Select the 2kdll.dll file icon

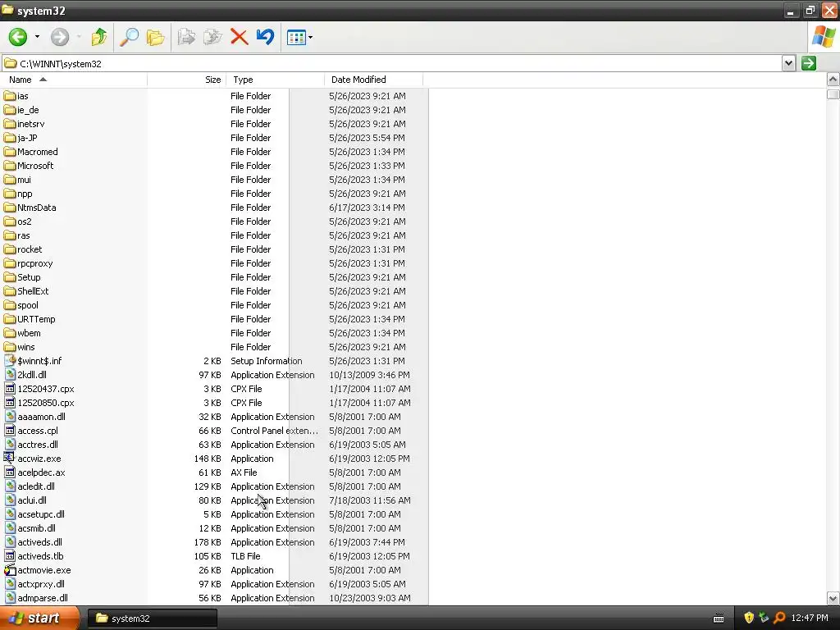tap(10, 374)
